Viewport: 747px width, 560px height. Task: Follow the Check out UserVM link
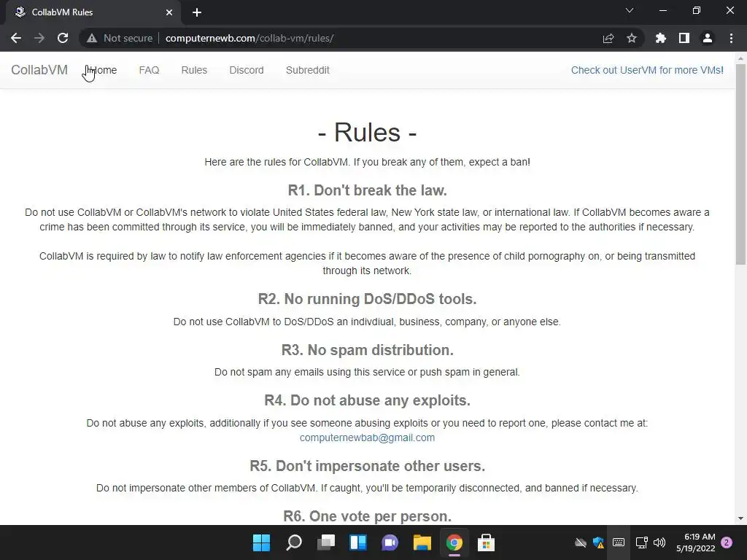pyautogui.click(x=647, y=70)
